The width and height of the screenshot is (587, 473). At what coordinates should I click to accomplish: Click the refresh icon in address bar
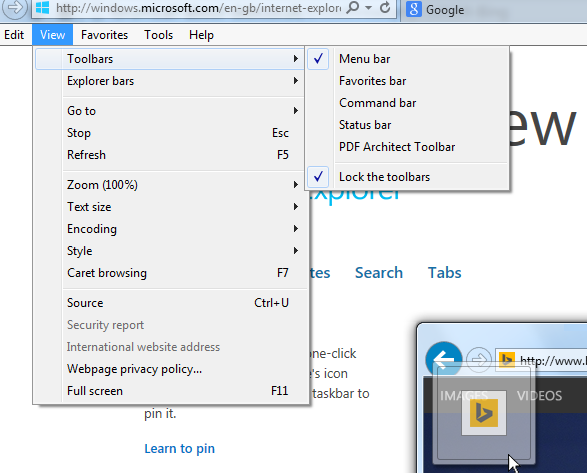coord(385,7)
